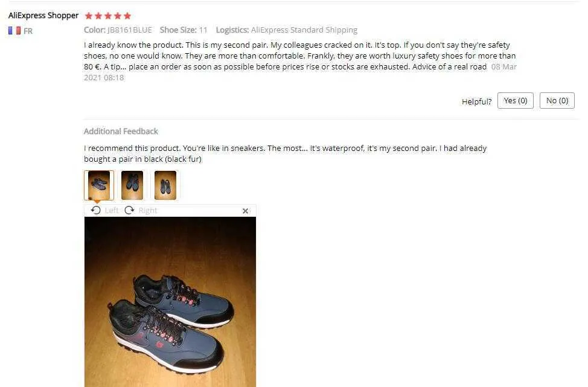Click the middle rating star
The width and height of the screenshot is (588, 387).
tap(108, 16)
